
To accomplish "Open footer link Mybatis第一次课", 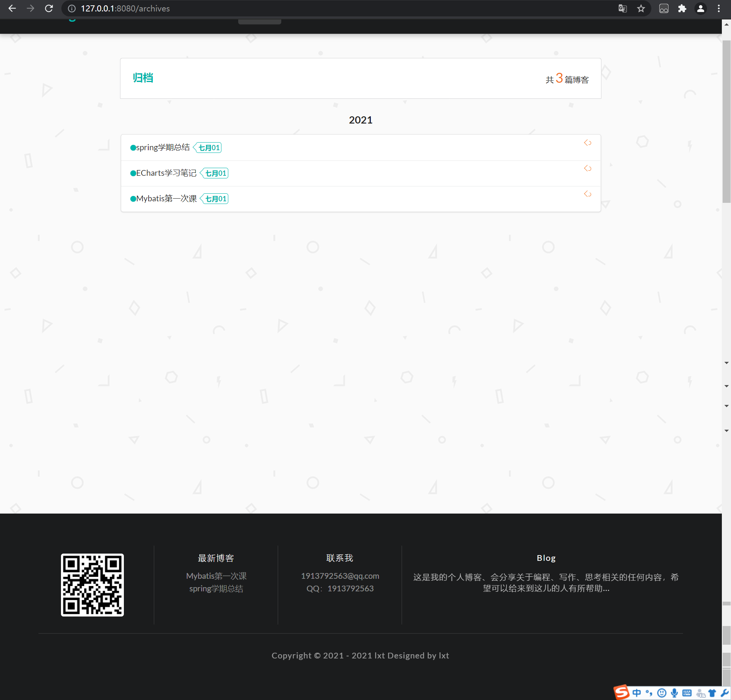I will 216,576.
